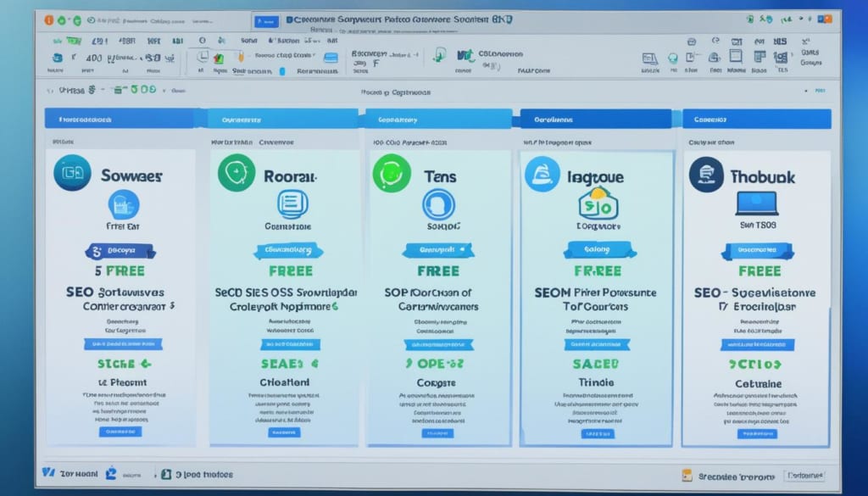
Task: Click the blue button at bottom of Tens card
Action: coord(437,433)
